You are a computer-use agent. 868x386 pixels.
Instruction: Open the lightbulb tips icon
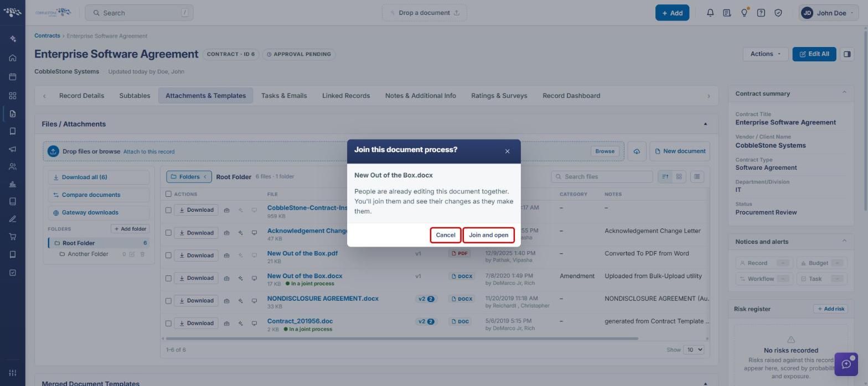click(x=745, y=13)
